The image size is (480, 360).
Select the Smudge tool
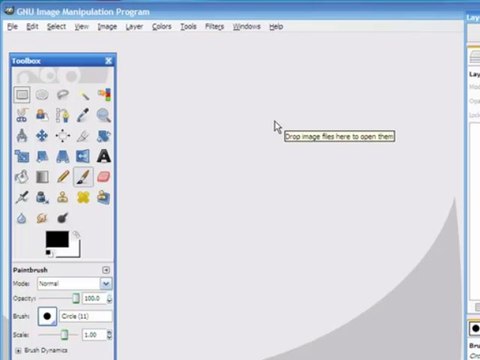coord(42,218)
